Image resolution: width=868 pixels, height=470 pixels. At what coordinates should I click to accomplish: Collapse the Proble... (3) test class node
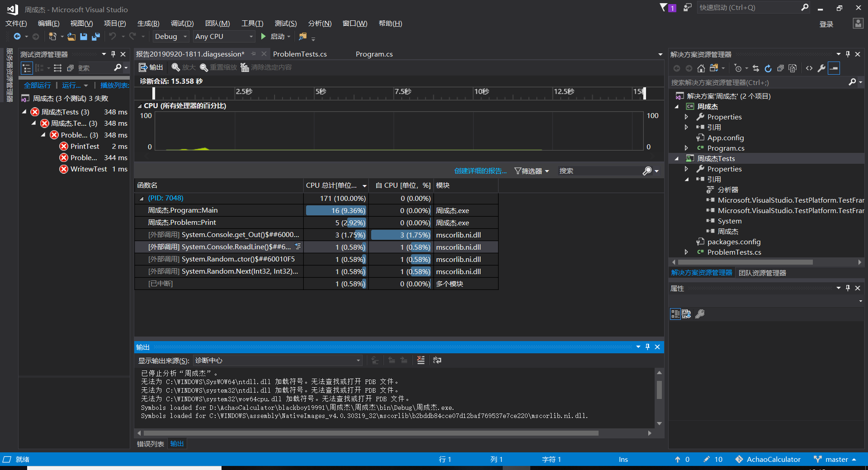pyautogui.click(x=43, y=135)
